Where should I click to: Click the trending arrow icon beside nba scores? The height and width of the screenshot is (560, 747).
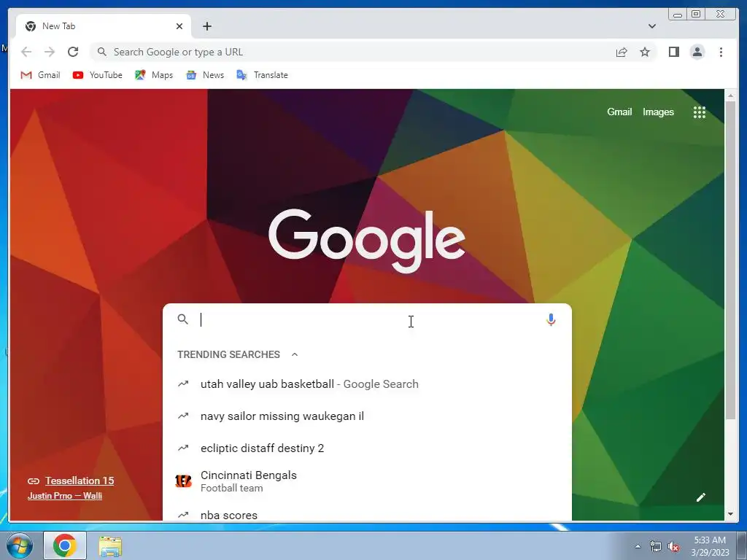pyautogui.click(x=183, y=515)
